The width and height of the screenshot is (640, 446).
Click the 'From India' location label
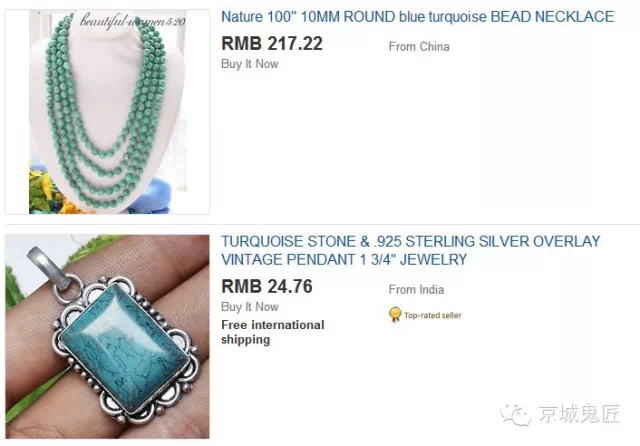click(416, 289)
